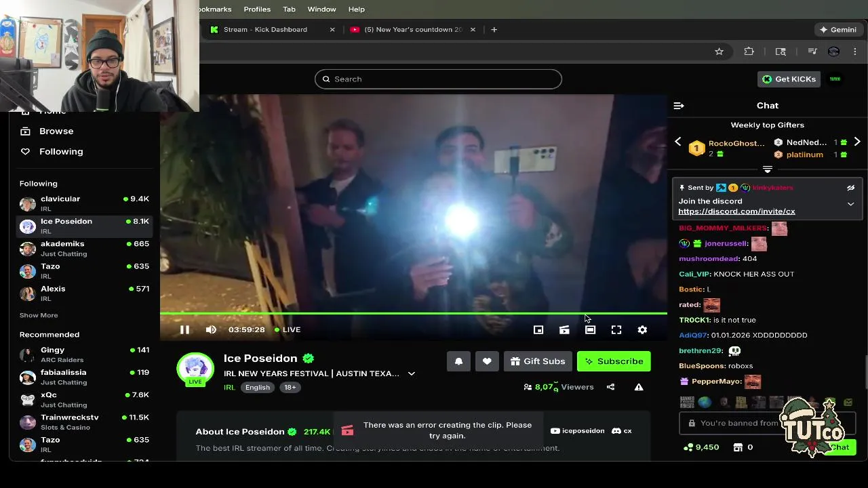Open clavicular channel in following list
The width and height of the screenshot is (868, 488).
pos(84,203)
